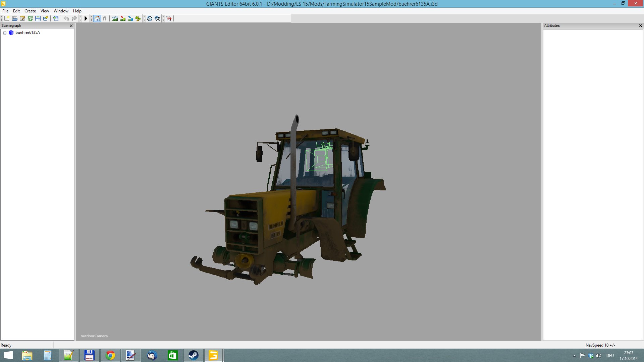Click the DEU input language indicator

610,356
